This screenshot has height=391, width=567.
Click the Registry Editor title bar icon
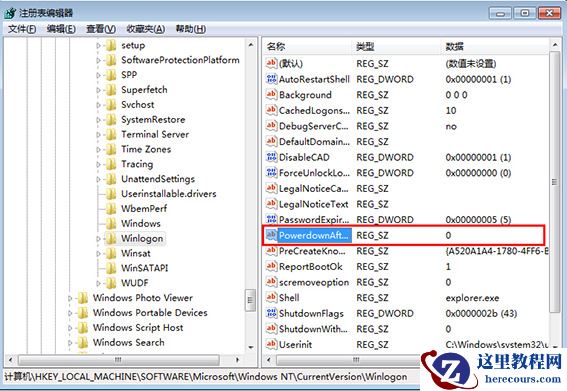10,13
